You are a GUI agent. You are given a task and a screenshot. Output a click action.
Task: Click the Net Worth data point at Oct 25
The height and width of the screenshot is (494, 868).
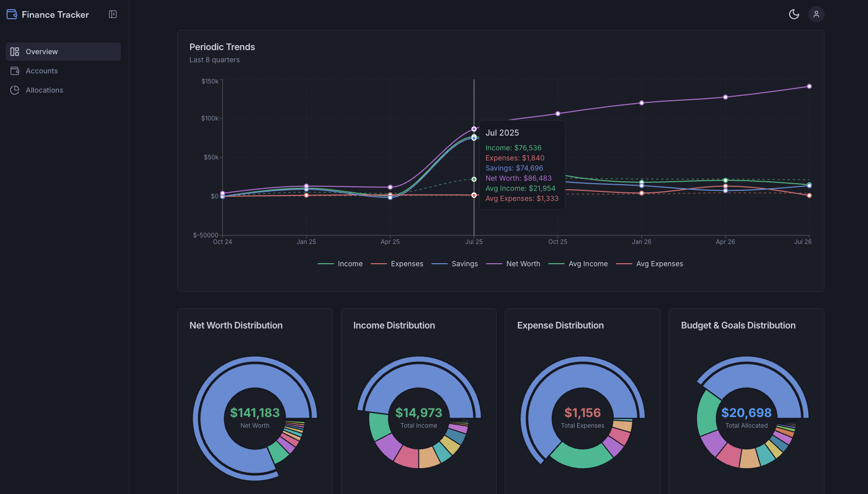(558, 114)
